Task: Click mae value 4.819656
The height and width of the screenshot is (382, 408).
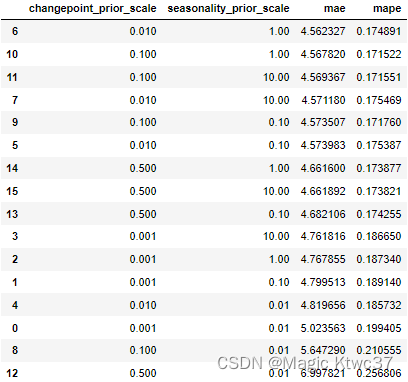Action: pyautogui.click(x=323, y=305)
